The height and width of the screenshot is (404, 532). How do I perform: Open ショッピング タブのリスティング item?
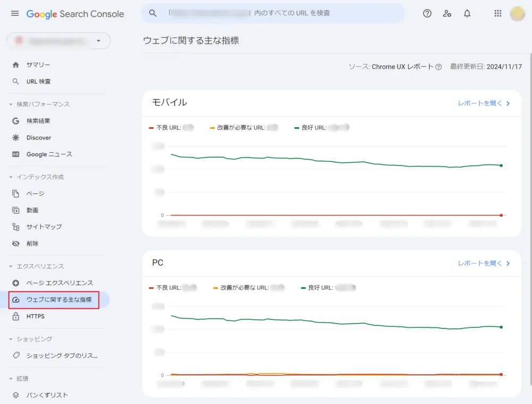coord(62,356)
